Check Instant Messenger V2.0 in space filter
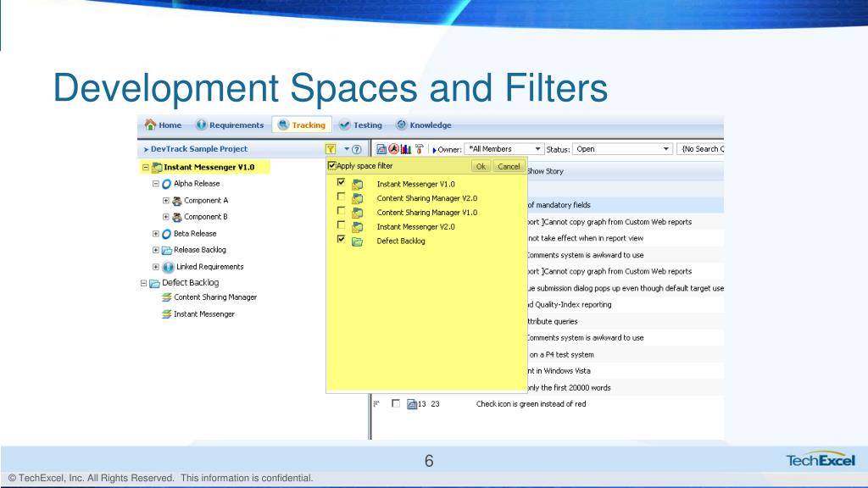 coord(341,225)
